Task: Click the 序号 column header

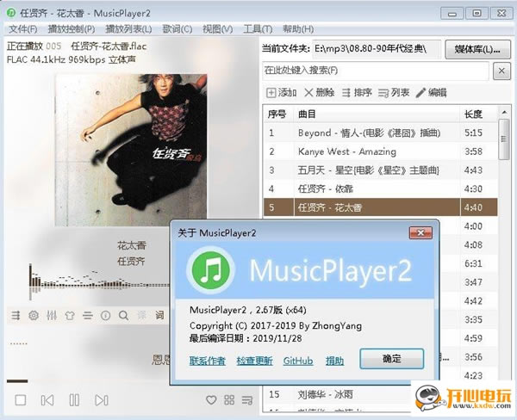Action: (x=278, y=114)
